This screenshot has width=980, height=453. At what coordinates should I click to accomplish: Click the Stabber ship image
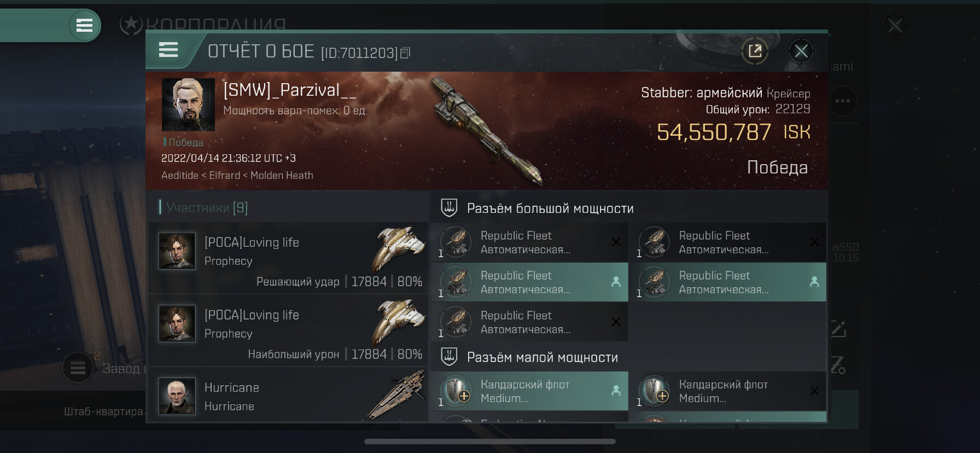[486, 129]
